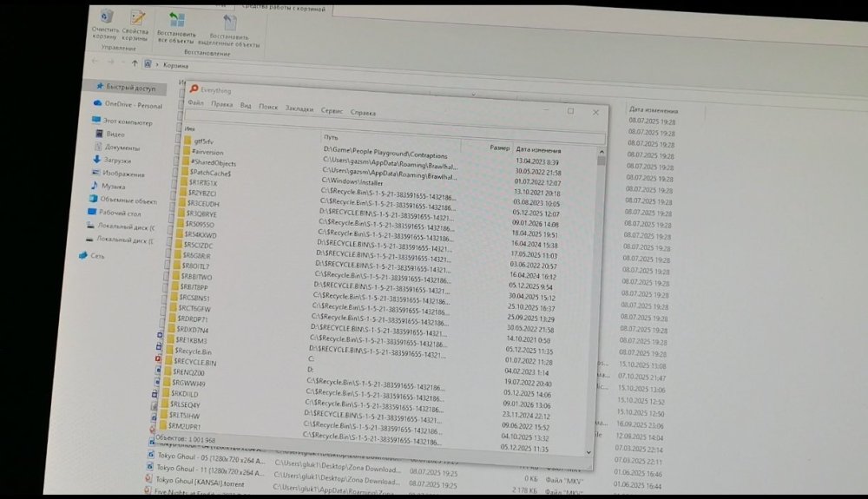The height and width of the screenshot is (499, 868).
Task: Click folder icon next to #SharedObjects
Action: coord(186,161)
